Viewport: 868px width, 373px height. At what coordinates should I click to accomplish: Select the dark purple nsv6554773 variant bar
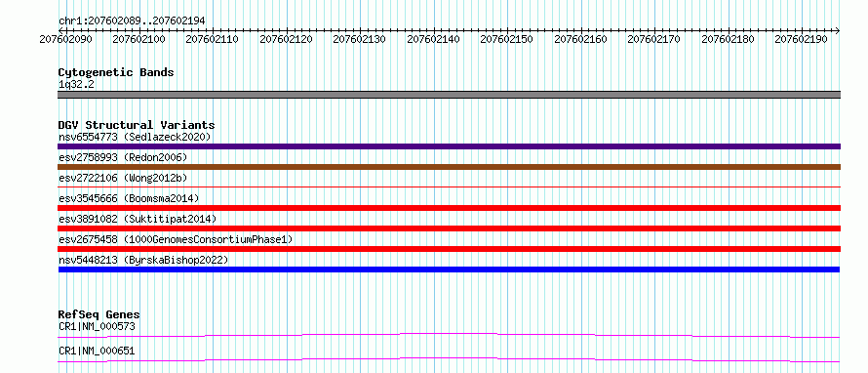coord(449,146)
